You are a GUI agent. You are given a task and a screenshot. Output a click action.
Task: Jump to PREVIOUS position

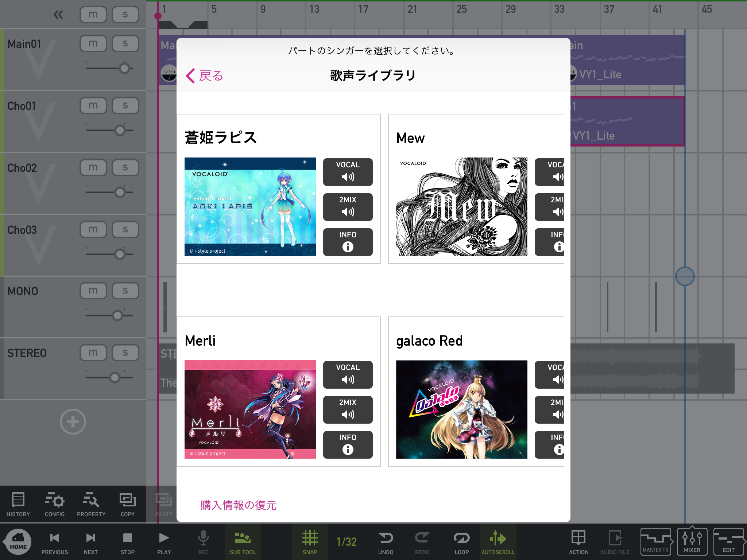point(55,542)
